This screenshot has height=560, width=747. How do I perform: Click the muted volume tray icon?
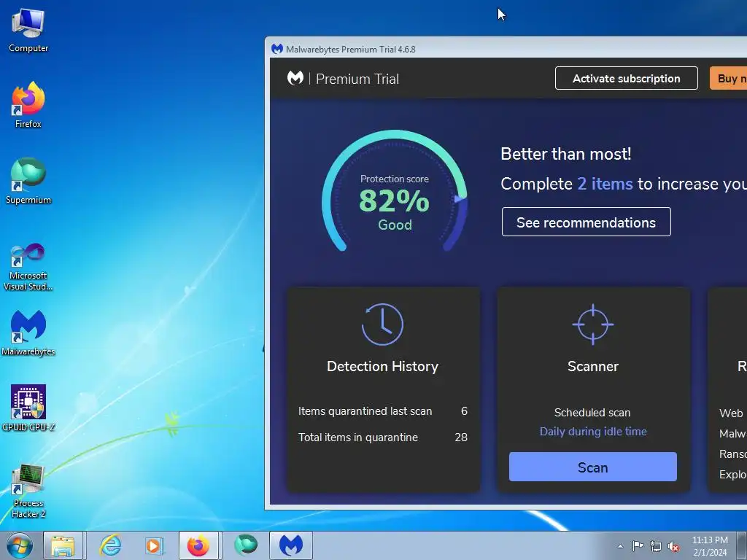(673, 547)
